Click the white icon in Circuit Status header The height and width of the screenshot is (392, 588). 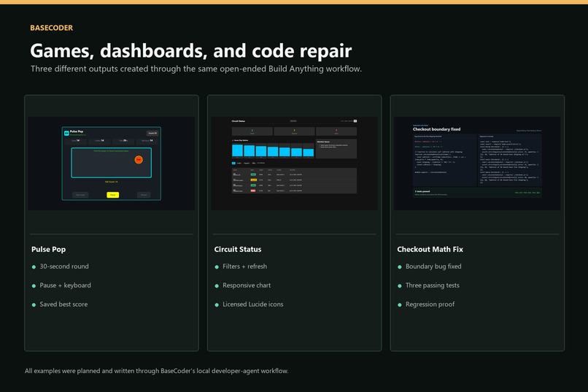[355, 121]
